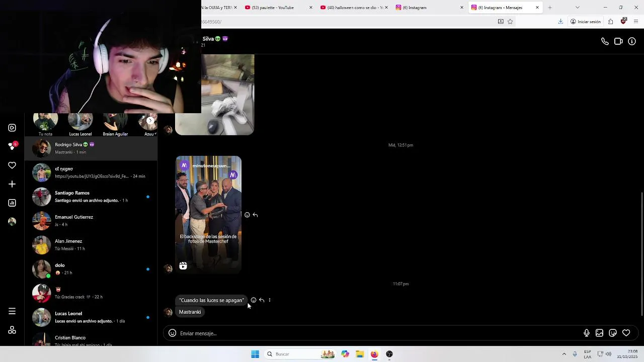Click the browser downloads arrow icon
Viewport: 644px width, 362px height.
(560, 22)
